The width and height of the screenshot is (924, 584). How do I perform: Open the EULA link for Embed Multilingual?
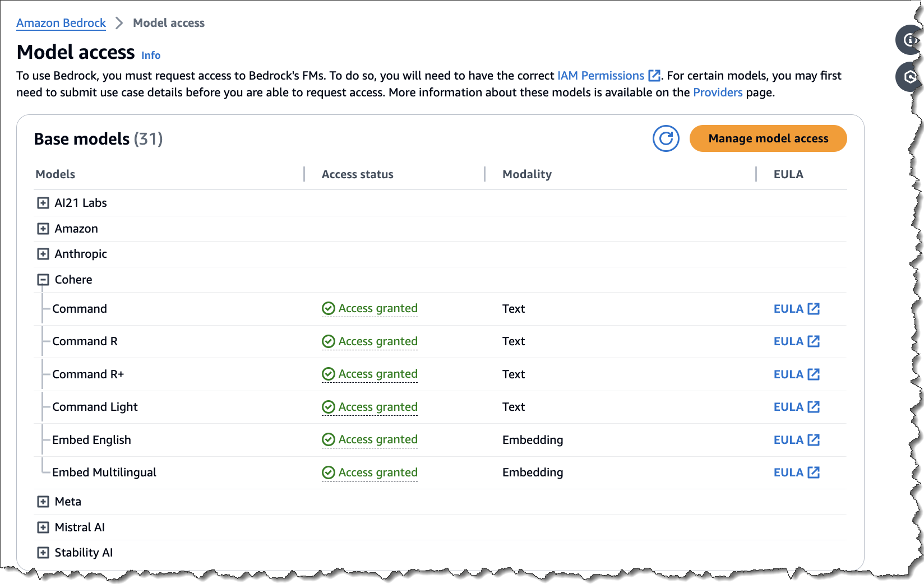[789, 472]
